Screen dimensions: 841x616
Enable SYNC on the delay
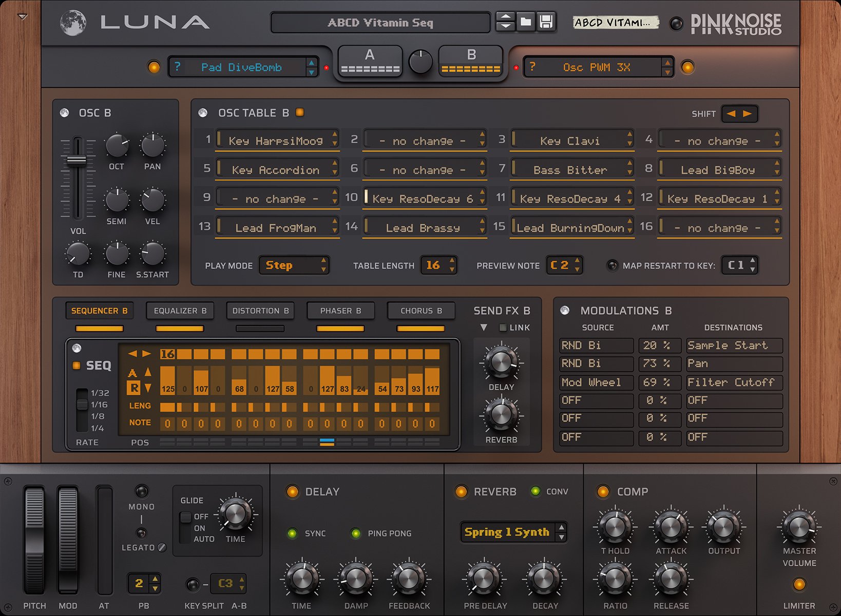[293, 533]
